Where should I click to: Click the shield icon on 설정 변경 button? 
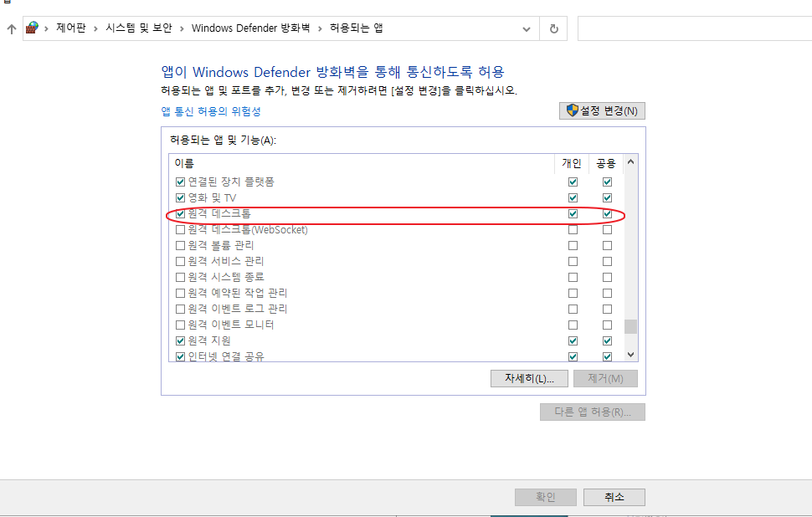pos(572,110)
